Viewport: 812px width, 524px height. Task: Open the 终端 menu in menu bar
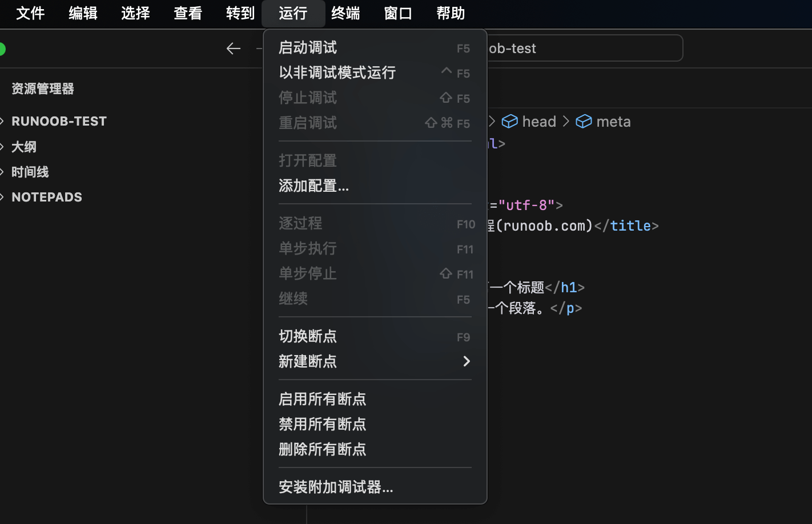(345, 13)
